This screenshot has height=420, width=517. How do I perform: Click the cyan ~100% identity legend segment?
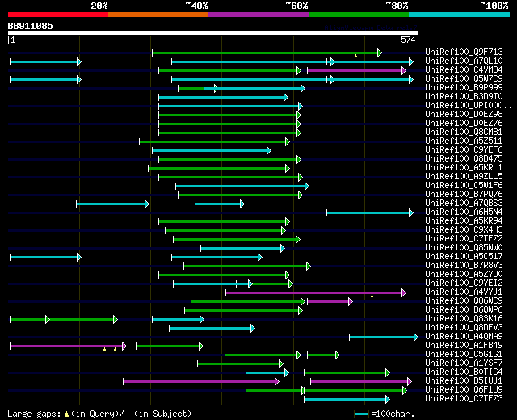tap(460, 15)
